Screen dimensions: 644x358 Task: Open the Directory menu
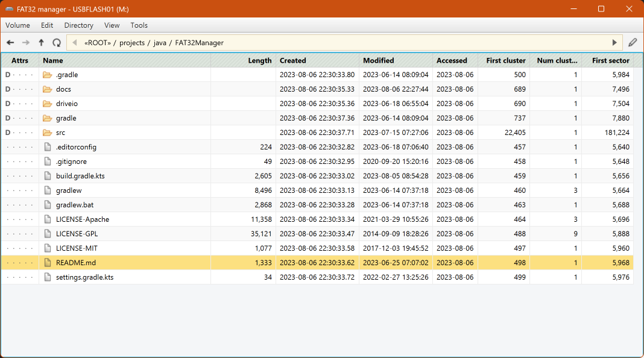(78, 25)
